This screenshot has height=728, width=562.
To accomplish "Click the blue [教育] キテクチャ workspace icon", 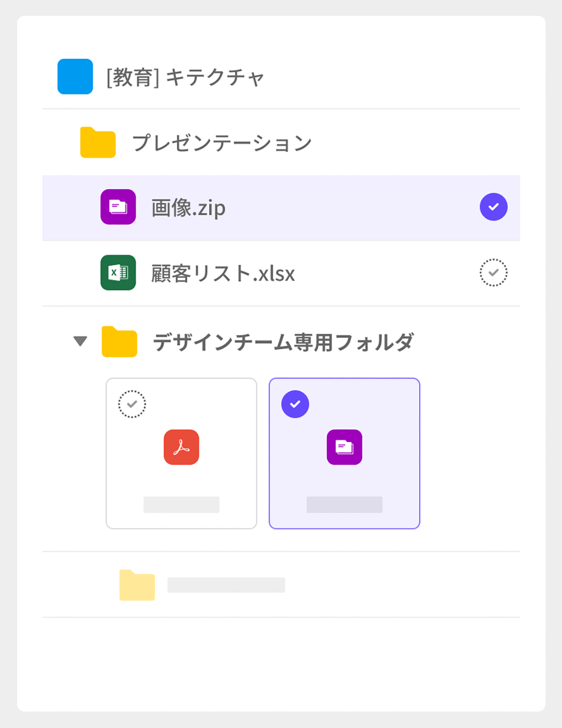I will click(75, 76).
